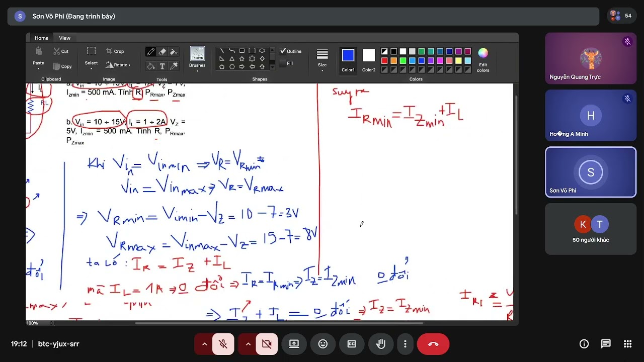Toggle closed captions
Image resolution: width=644 pixels, height=362 pixels.
click(x=352, y=344)
